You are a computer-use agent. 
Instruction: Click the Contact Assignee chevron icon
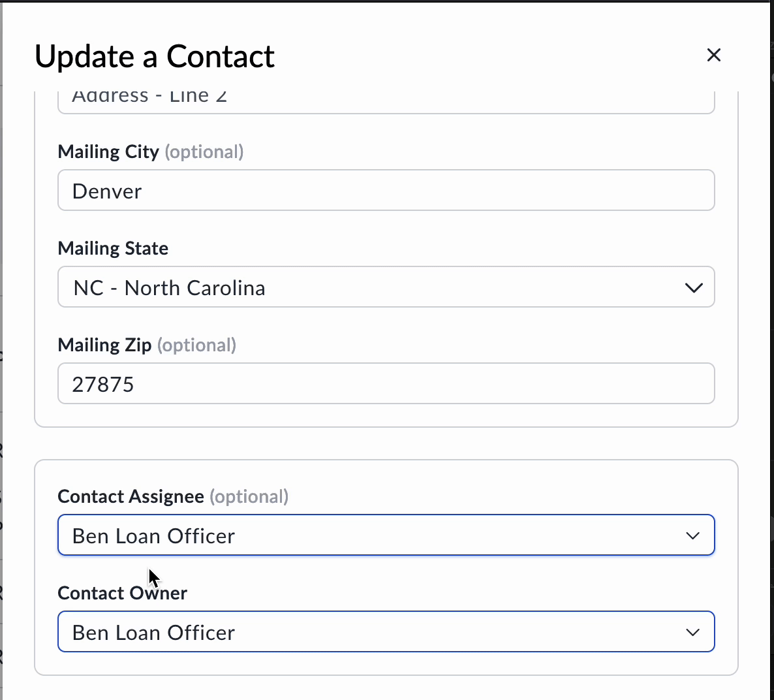[692, 535]
